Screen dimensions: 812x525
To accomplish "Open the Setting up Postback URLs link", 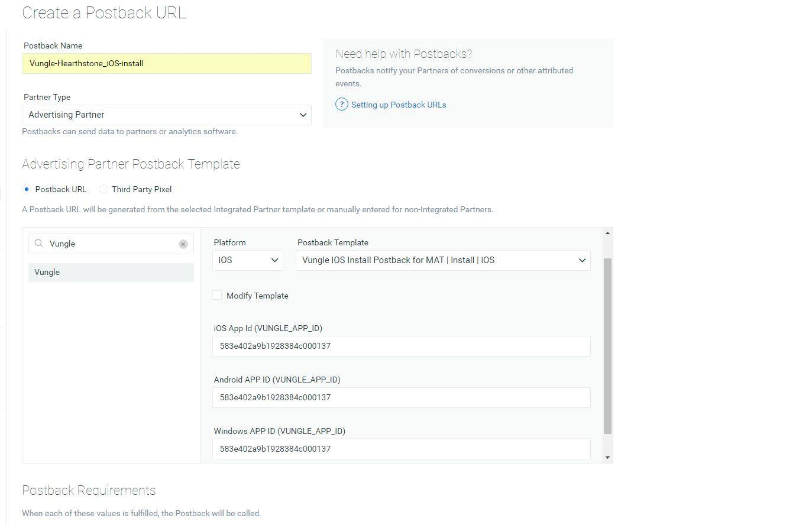I will click(x=399, y=105).
